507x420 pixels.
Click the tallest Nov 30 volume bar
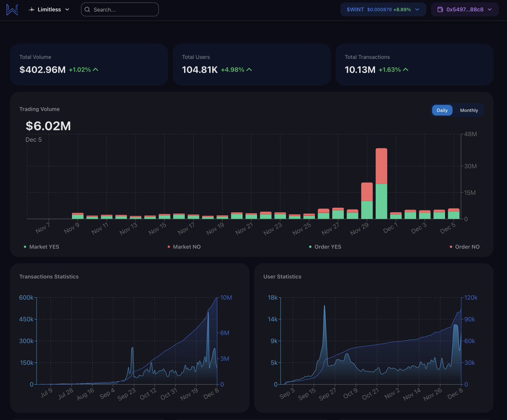pyautogui.click(x=381, y=184)
